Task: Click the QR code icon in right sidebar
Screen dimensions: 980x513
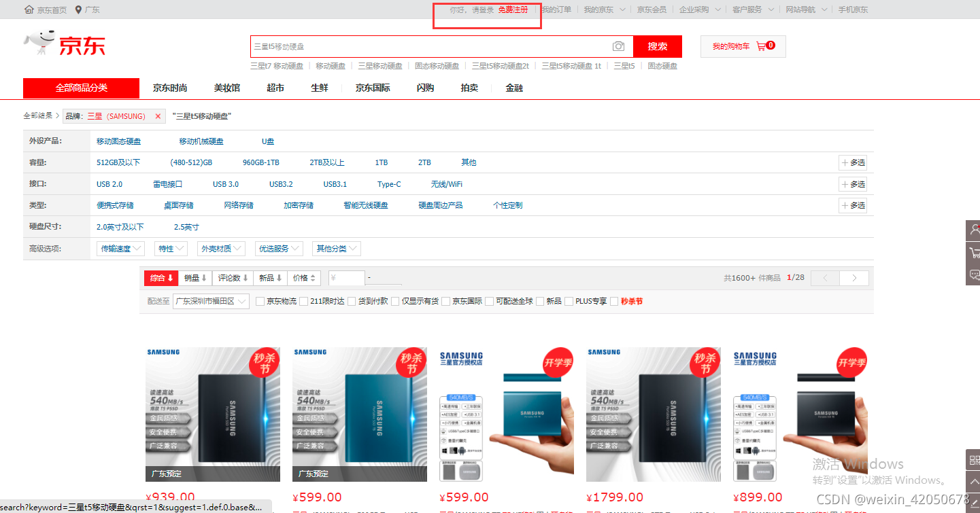Action: 974,459
